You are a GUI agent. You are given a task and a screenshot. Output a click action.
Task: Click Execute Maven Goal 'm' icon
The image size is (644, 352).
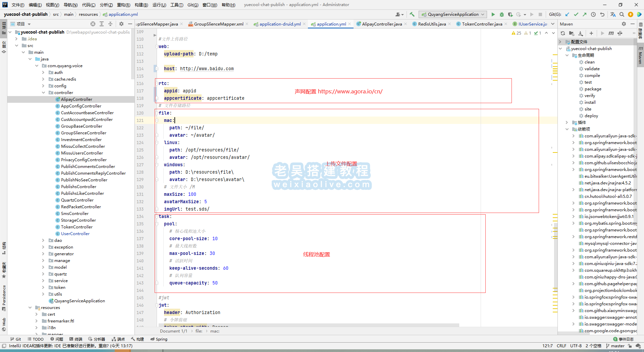point(611,33)
